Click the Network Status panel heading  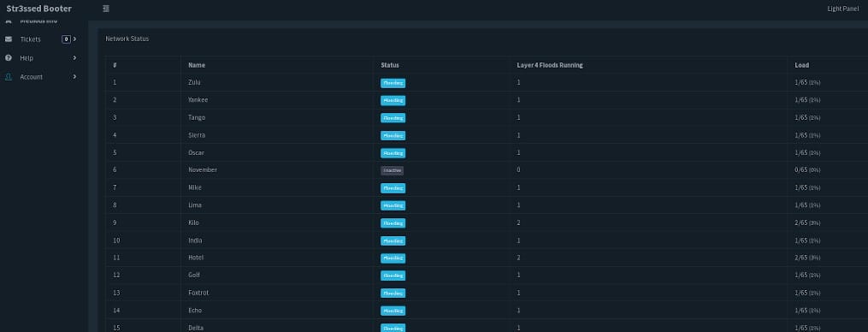coord(127,39)
